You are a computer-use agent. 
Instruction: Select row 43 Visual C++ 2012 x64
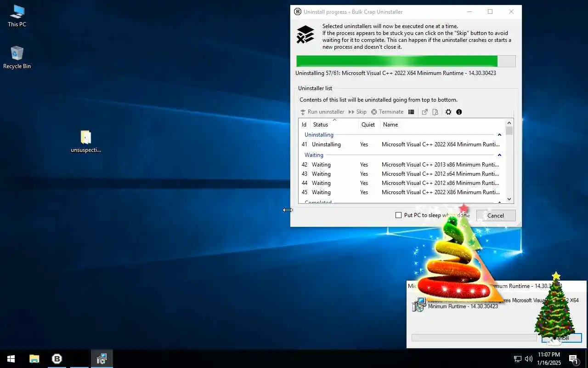401,174
